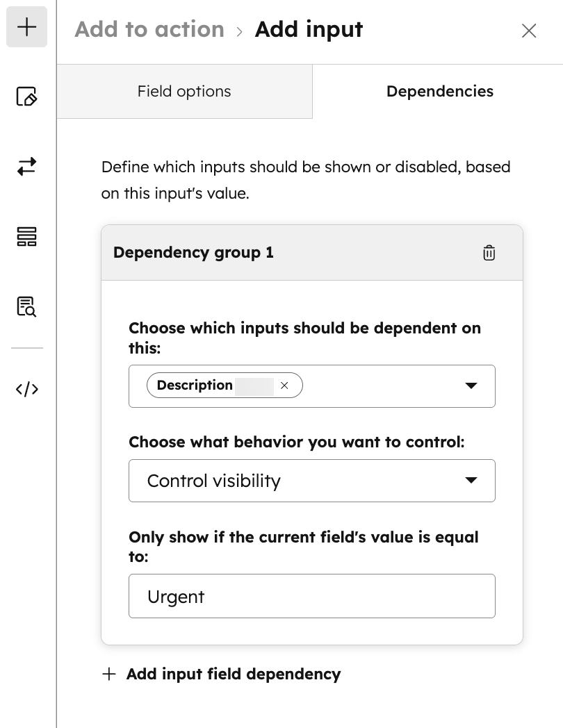Select the stacked rows sidebar icon

coord(26,237)
